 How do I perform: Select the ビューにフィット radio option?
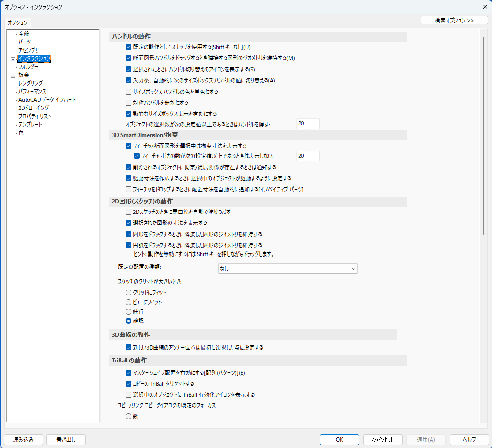click(129, 301)
